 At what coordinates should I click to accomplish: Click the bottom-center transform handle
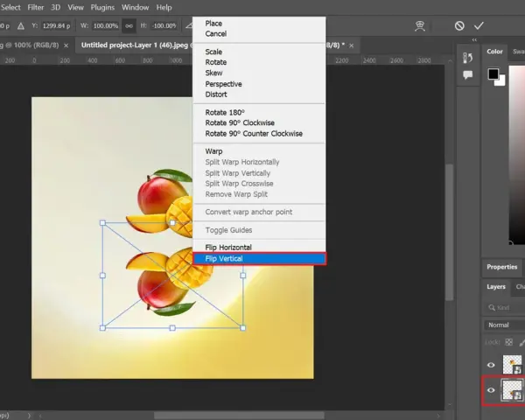pos(172,328)
